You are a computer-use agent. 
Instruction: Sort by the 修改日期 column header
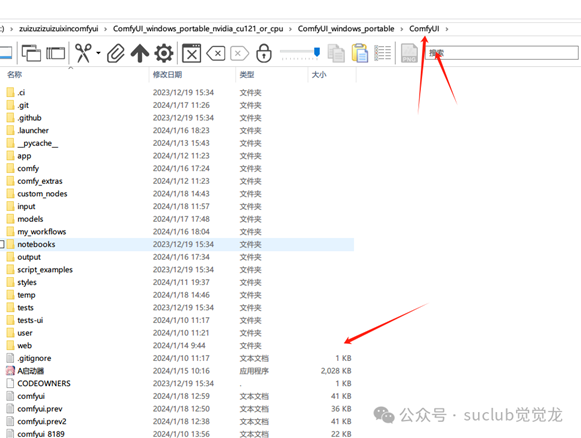click(167, 74)
